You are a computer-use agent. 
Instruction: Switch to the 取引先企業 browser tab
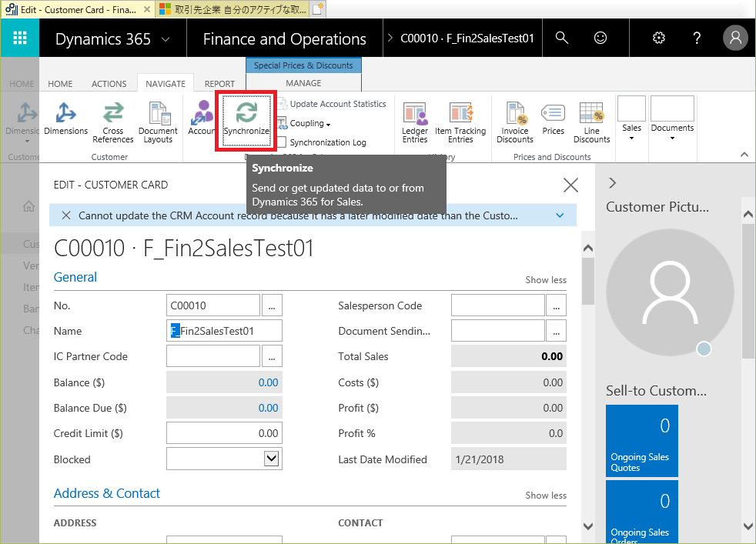point(232,10)
